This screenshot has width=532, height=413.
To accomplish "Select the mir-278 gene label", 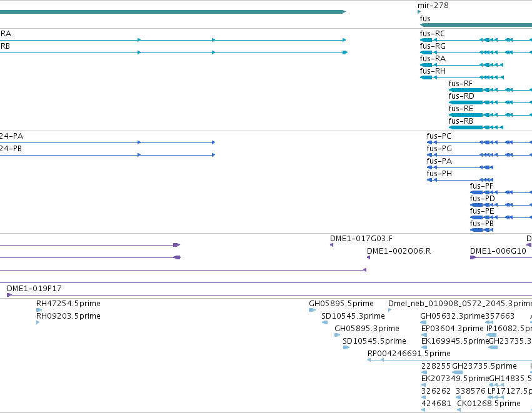I will tap(433, 6).
